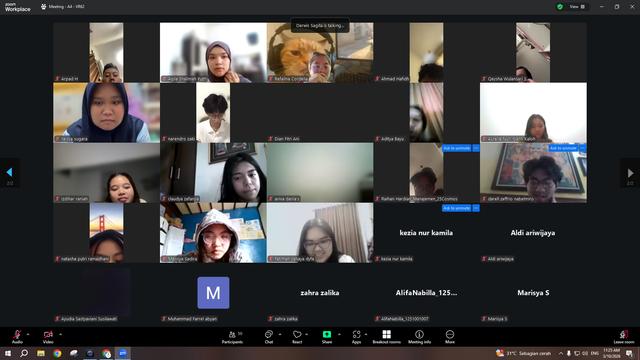Open Windows taskbar search
640x360 pixels.
(24, 353)
